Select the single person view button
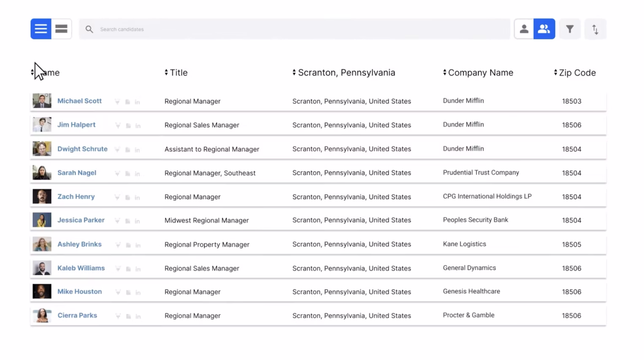 (x=524, y=29)
